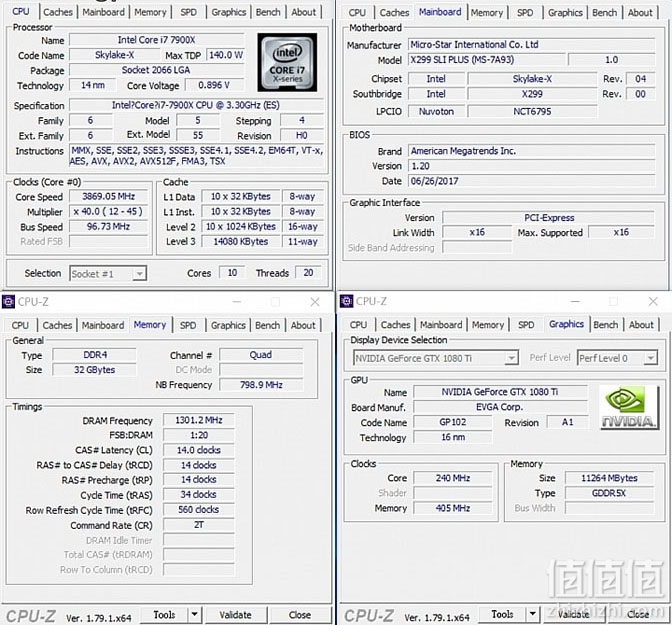
Task: Click memory size '32 GBytes'
Action: click(x=95, y=370)
